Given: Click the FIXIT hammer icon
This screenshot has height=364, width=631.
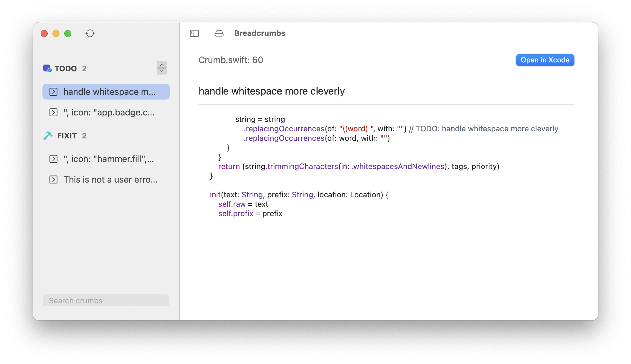Looking at the screenshot, I should click(48, 135).
